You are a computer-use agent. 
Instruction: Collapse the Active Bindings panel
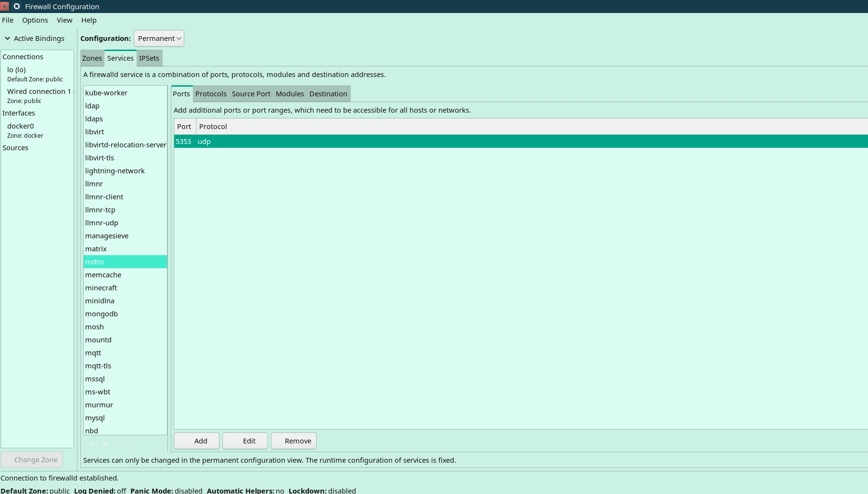tap(8, 39)
